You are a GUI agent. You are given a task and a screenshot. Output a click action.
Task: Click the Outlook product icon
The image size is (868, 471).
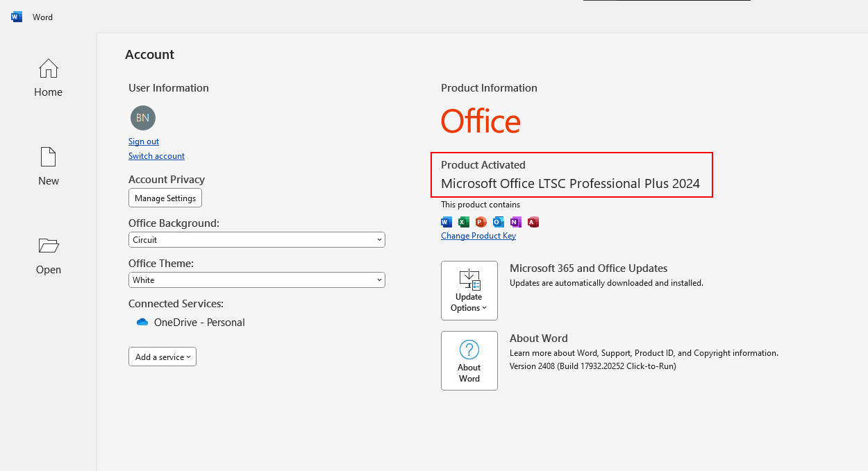click(x=498, y=222)
